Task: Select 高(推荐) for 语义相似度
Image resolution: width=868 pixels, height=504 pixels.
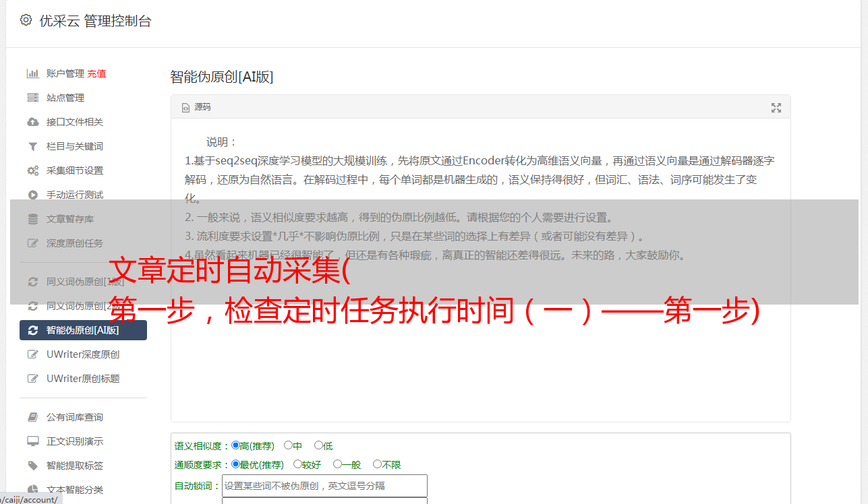Action: [x=235, y=445]
